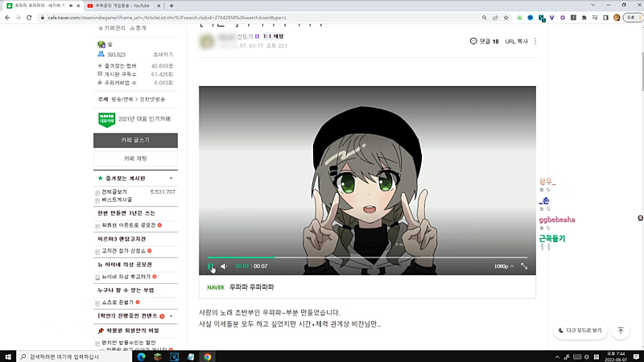Copy the post URL with URL 복사
The image size is (644, 362).
click(516, 42)
